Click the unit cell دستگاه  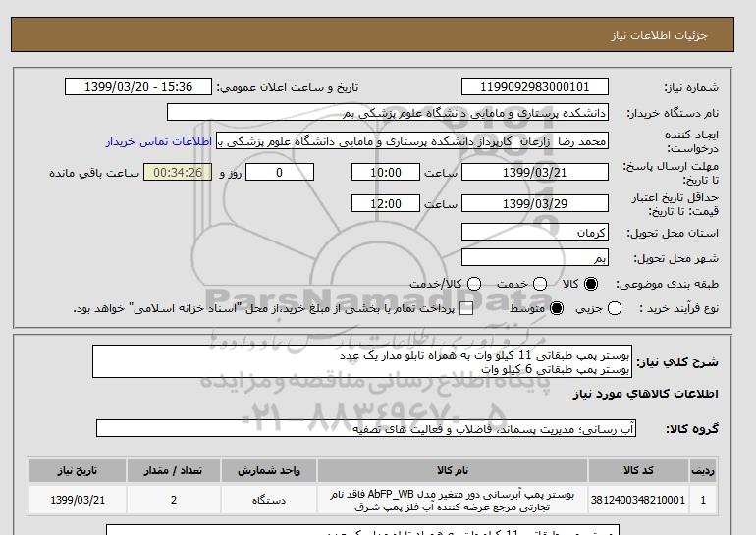pos(269,500)
